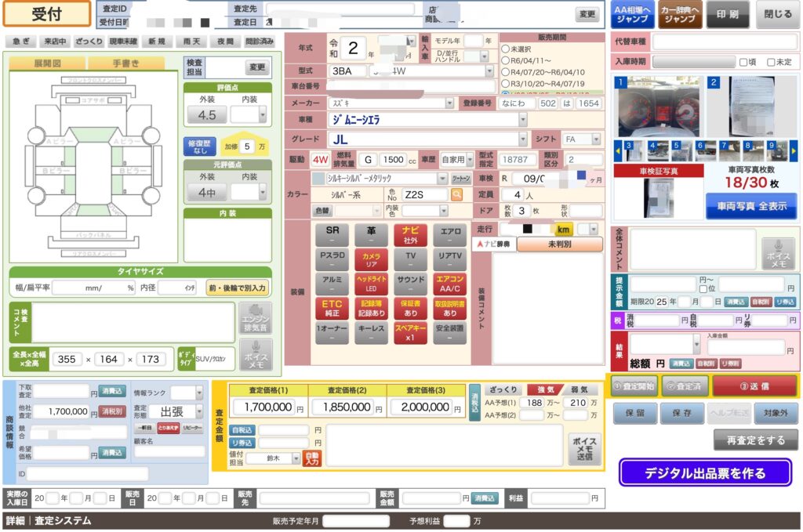
Task: Click the color search magnifier icon
Action: tap(456, 194)
